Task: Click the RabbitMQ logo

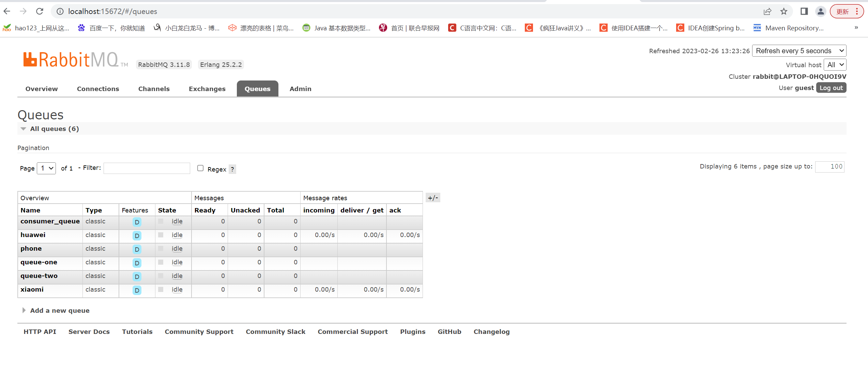Action: click(71, 60)
